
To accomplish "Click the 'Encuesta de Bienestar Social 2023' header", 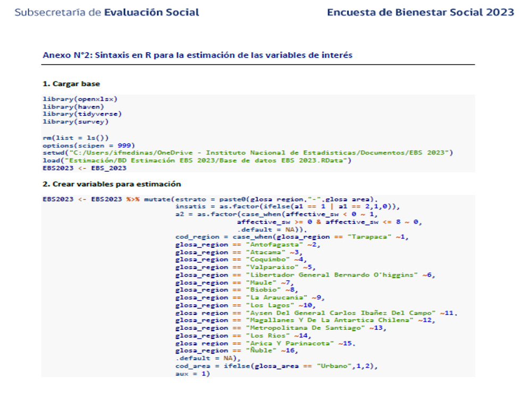I will (x=420, y=13).
